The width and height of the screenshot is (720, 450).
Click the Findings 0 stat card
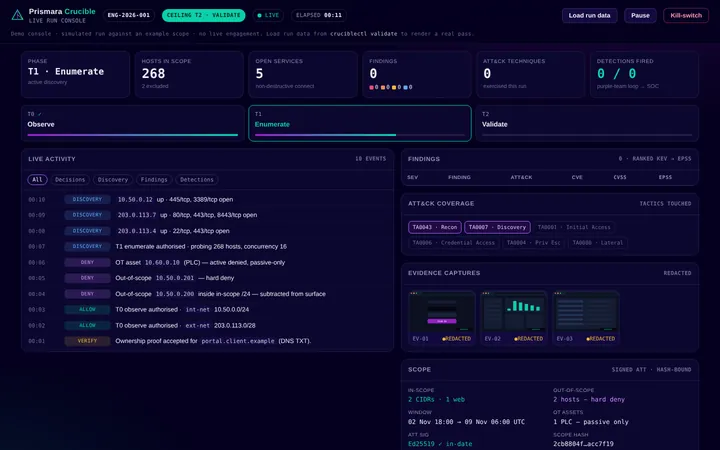pyautogui.click(x=417, y=74)
